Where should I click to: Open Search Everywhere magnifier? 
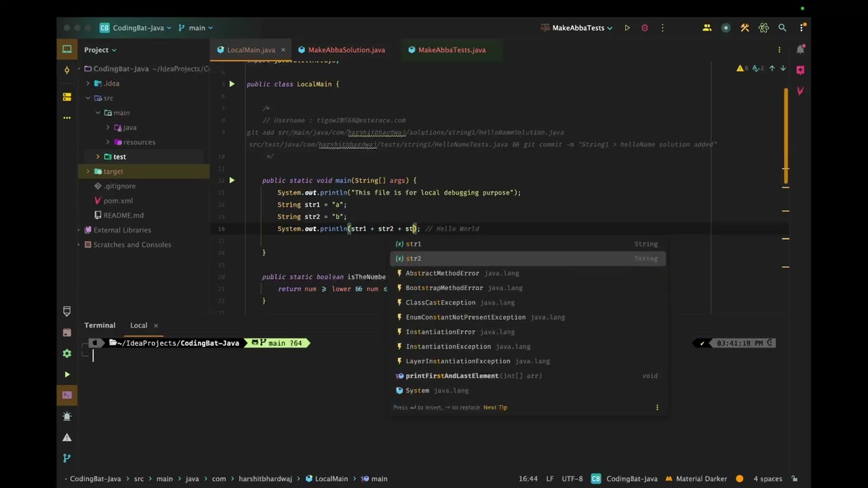(x=782, y=28)
